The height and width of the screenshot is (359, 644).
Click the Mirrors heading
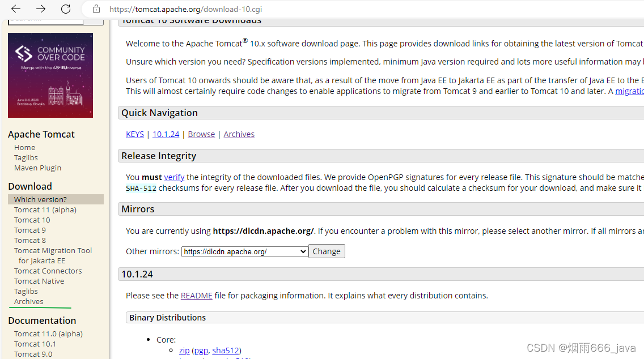pyautogui.click(x=138, y=210)
